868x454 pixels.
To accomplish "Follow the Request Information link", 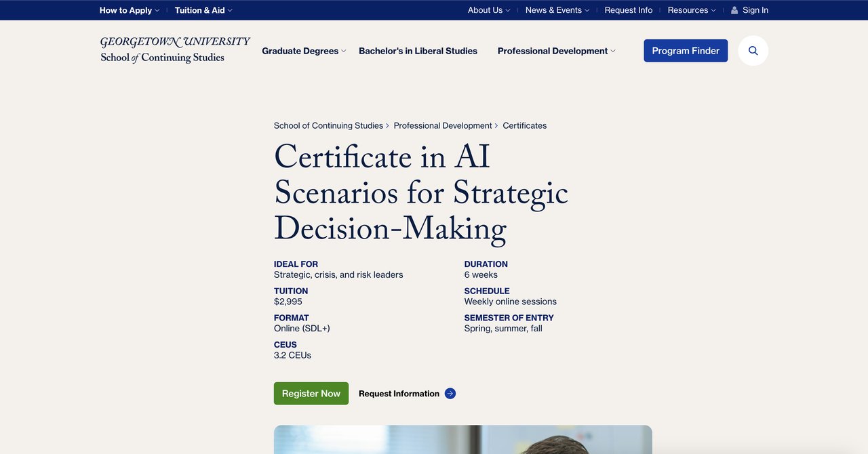I will tap(399, 394).
